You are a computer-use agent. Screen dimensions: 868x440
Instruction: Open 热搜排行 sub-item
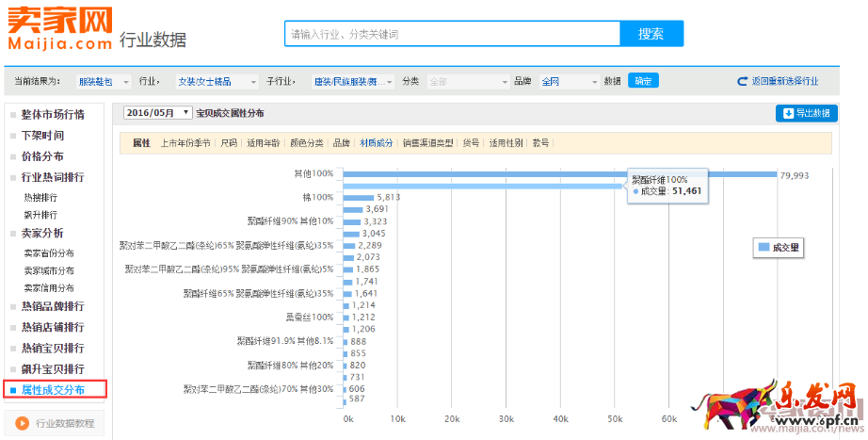click(40, 198)
